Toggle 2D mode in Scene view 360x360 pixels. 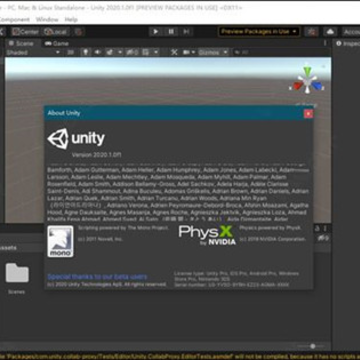click(x=70, y=52)
